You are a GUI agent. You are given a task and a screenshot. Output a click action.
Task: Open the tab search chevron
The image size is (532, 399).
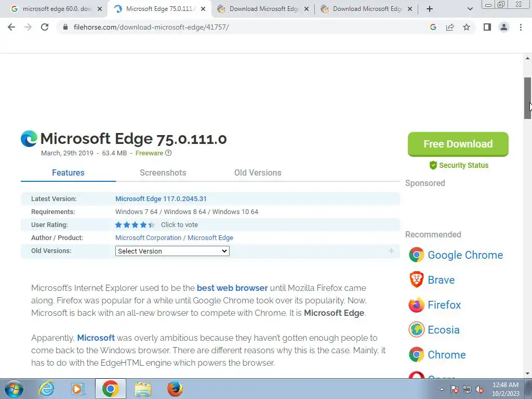[470, 9]
